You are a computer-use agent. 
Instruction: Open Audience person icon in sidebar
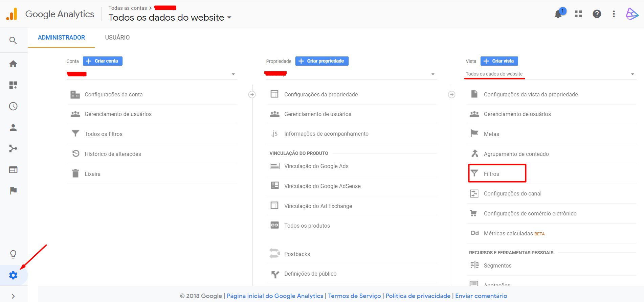point(13,127)
